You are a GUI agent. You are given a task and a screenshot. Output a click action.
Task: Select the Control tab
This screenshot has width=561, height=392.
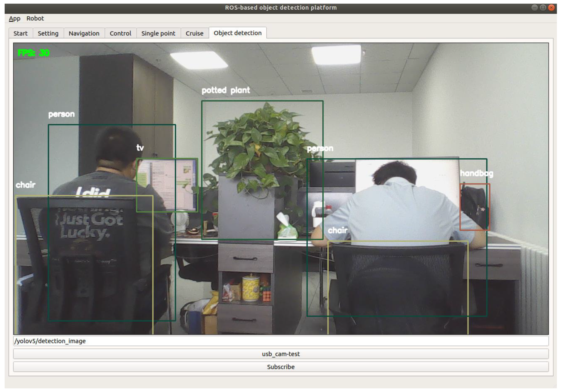(120, 33)
